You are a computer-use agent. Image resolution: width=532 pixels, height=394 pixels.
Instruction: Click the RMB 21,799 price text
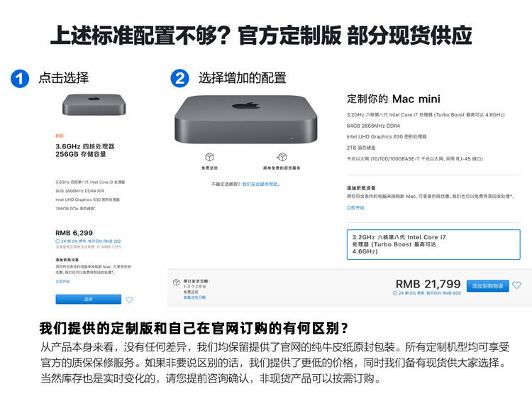(x=428, y=284)
